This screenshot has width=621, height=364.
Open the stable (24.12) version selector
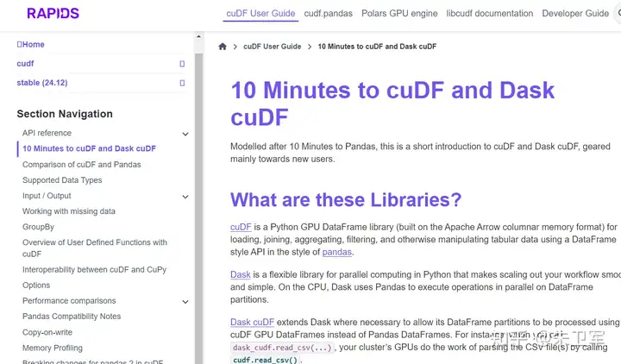tap(101, 83)
